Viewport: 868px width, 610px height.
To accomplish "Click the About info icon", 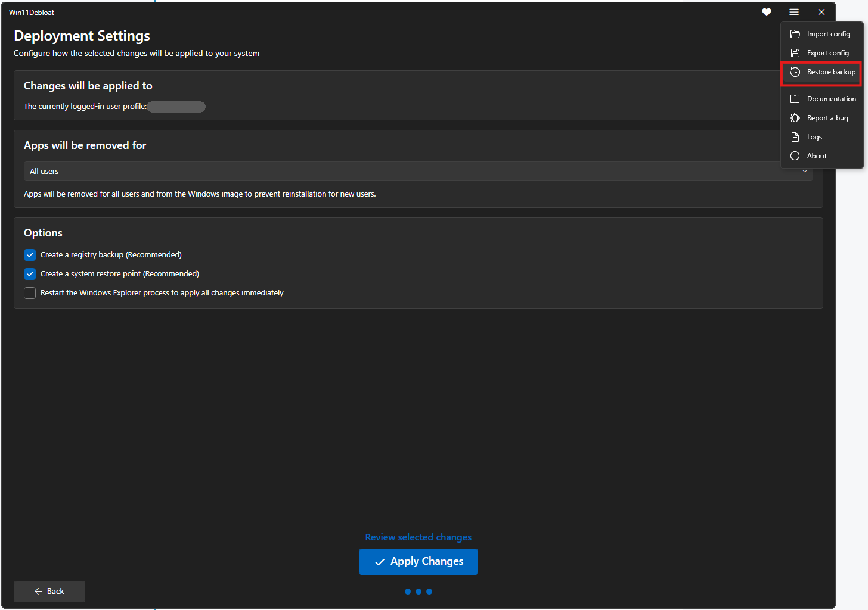I will [x=795, y=156].
